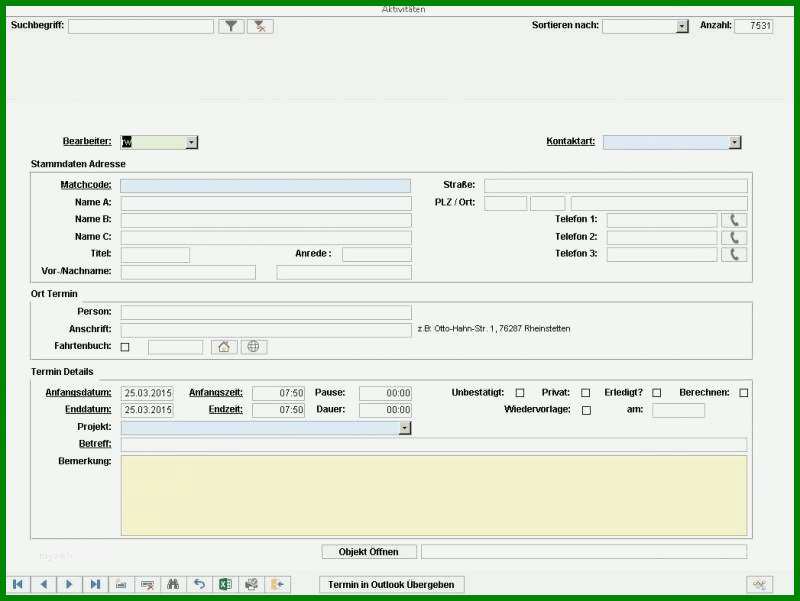Toggle the Wiedervorlage checkbox

(x=587, y=410)
